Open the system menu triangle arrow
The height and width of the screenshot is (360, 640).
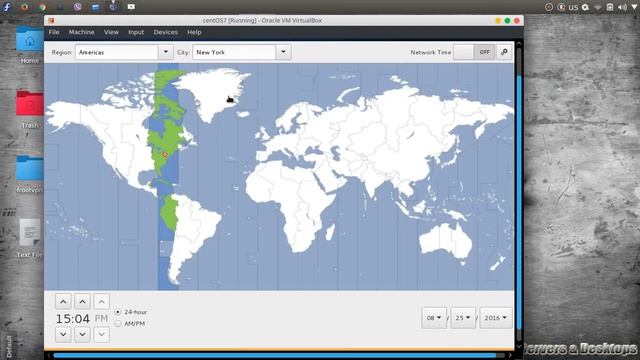[x=634, y=7]
